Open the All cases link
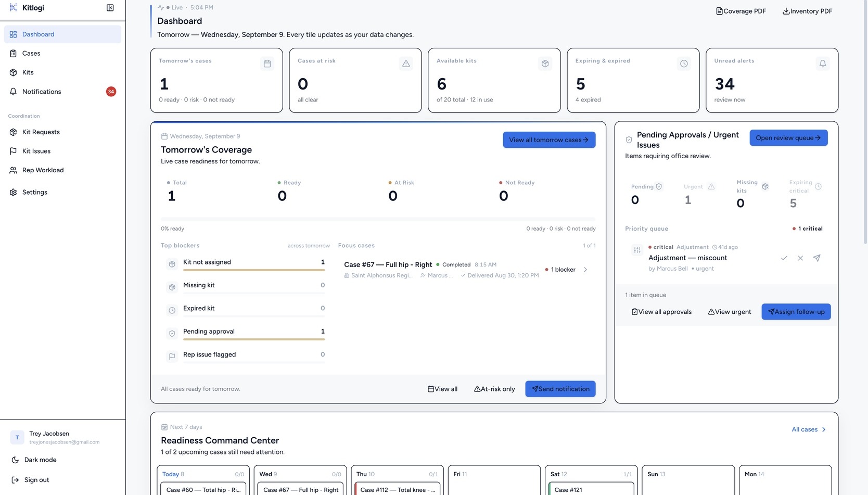This screenshot has width=868, height=495. click(x=809, y=429)
